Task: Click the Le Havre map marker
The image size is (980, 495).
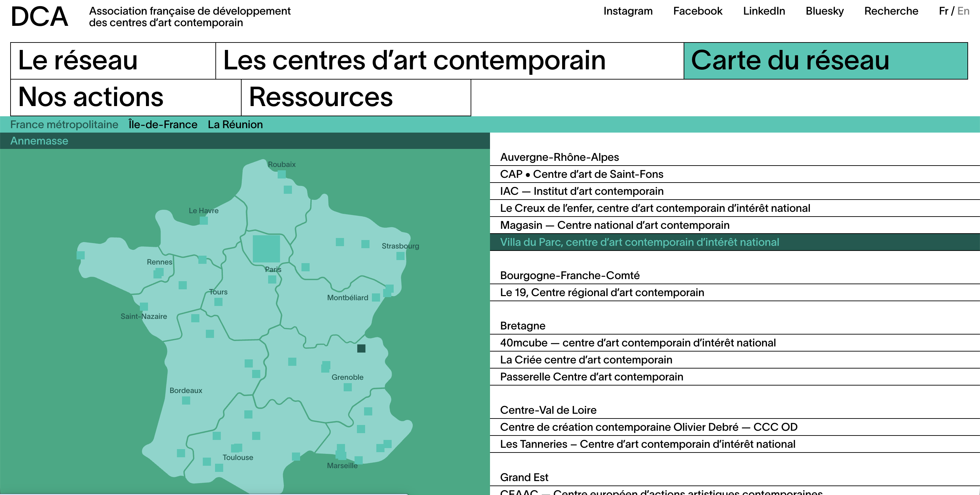Action: pyautogui.click(x=204, y=221)
